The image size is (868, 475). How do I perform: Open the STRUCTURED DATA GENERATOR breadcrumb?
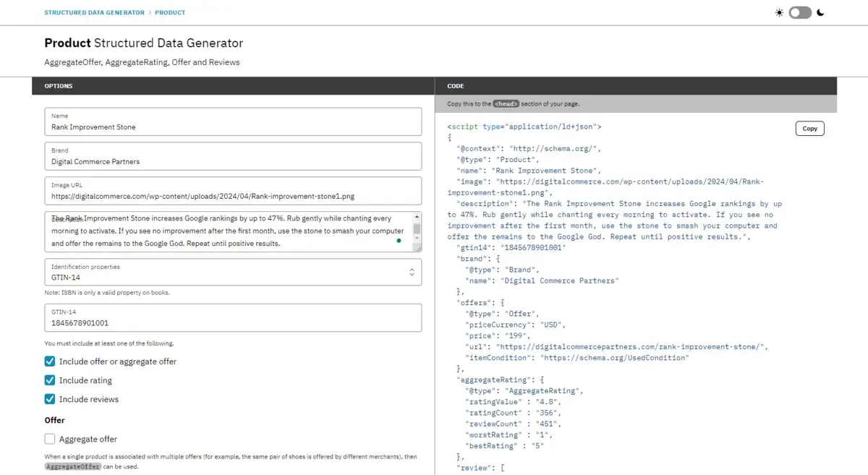coord(94,12)
